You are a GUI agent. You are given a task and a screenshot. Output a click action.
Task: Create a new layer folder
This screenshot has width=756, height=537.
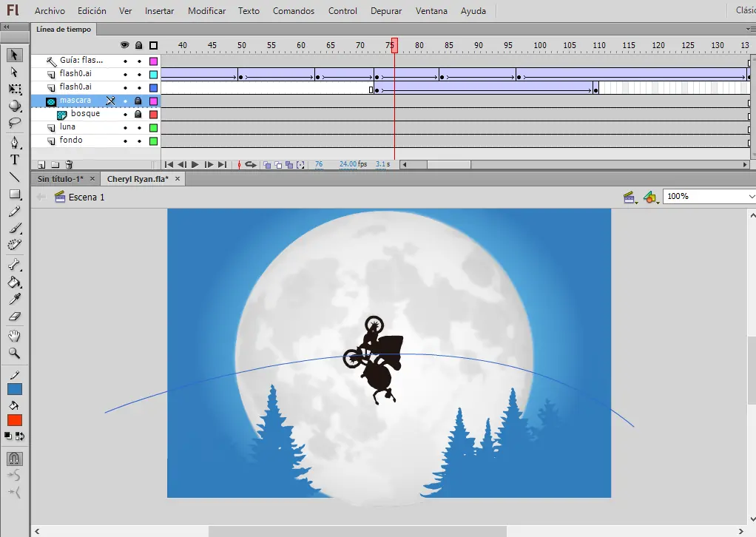(55, 165)
